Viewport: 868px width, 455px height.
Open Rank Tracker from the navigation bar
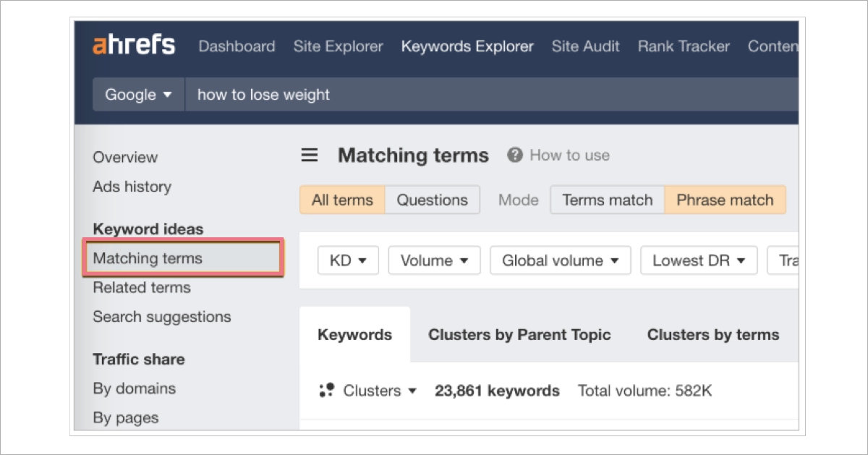pyautogui.click(x=683, y=46)
